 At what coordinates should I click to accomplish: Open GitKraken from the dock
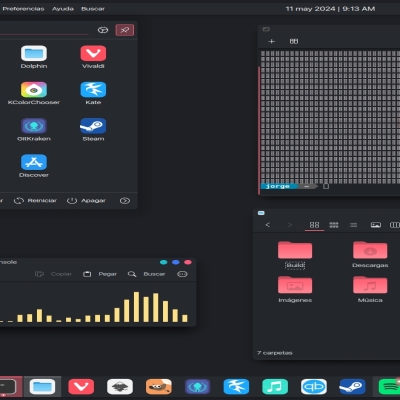click(198, 387)
